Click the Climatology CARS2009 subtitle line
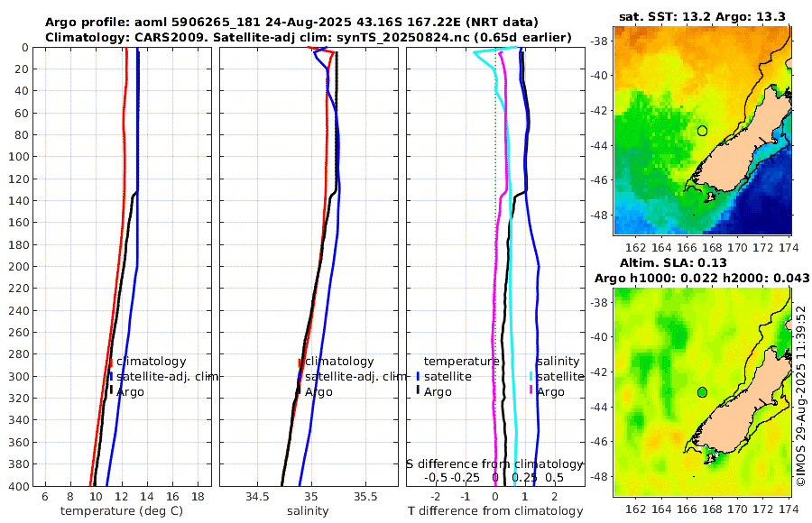This screenshot has height=523, width=812. (309, 37)
